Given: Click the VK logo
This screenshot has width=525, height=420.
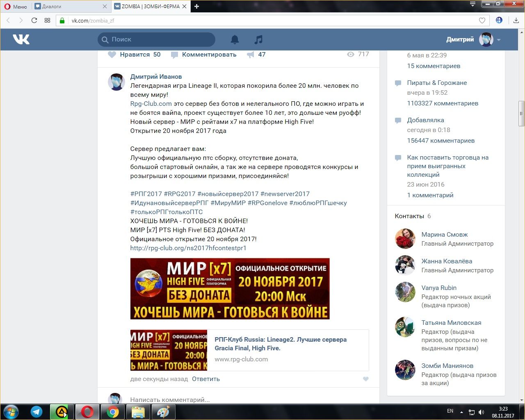Looking at the screenshot, I should coord(21,39).
